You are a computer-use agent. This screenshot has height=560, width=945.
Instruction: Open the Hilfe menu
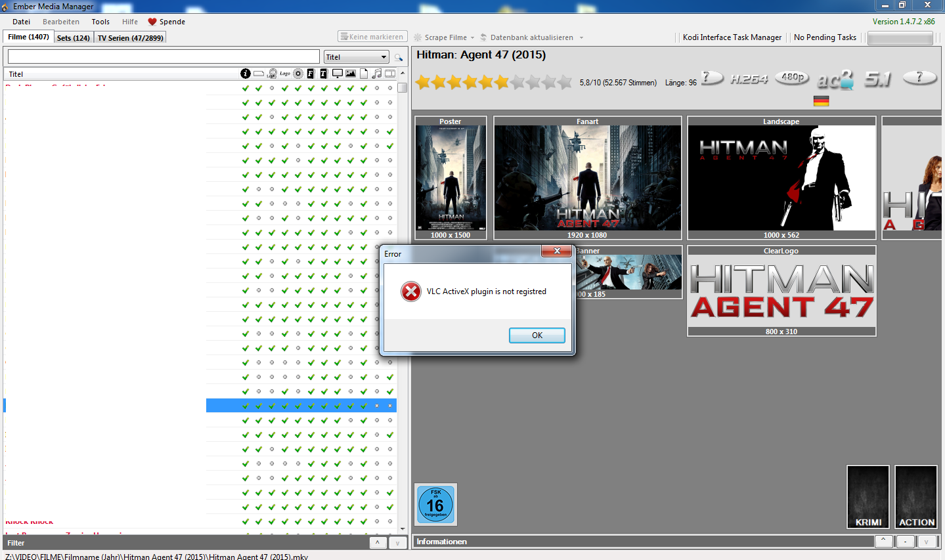130,22
